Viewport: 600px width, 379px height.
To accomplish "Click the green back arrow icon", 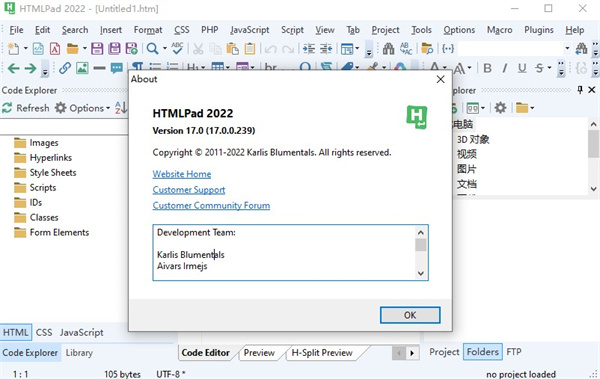I will [13, 69].
